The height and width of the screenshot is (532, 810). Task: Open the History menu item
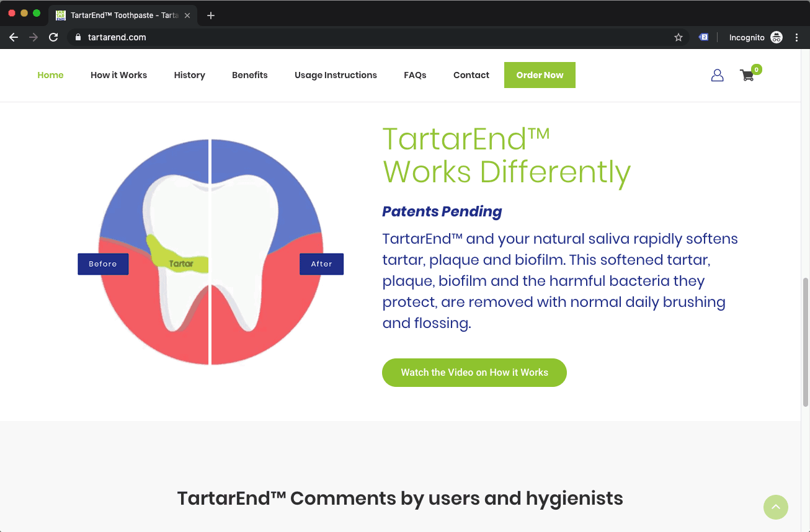pos(189,75)
